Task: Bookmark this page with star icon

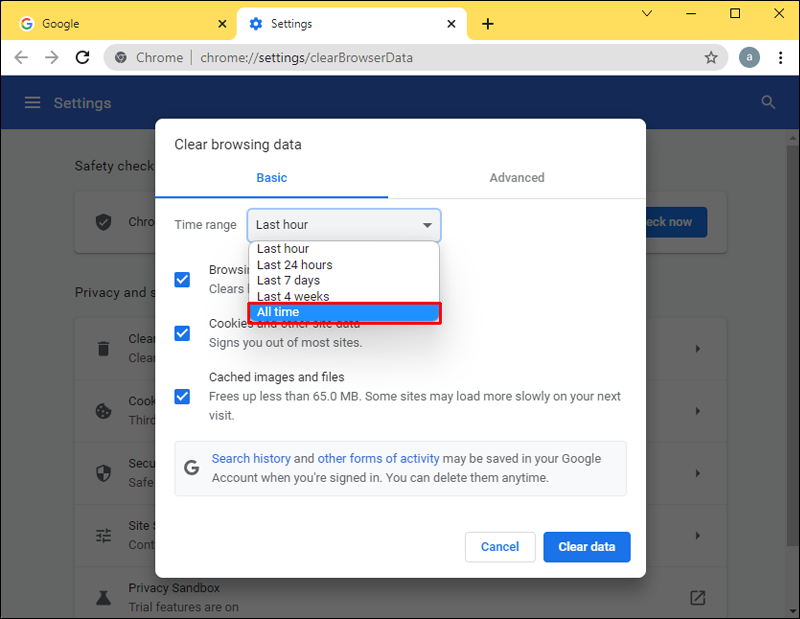Action: [x=711, y=58]
